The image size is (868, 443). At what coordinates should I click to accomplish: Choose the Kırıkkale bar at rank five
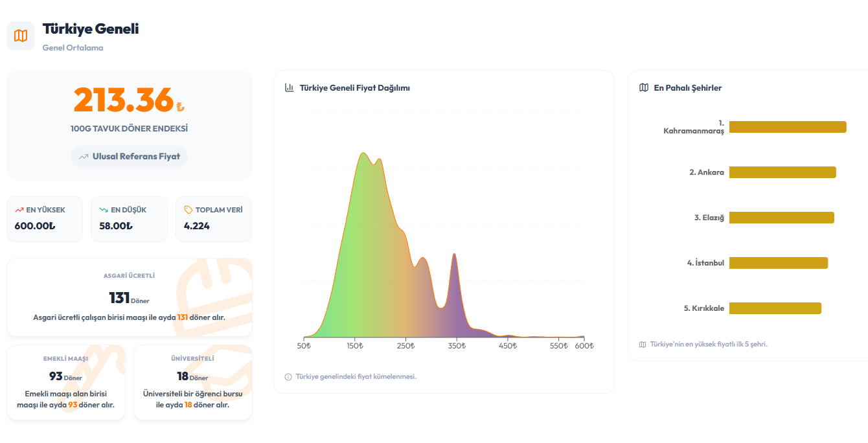pos(775,308)
